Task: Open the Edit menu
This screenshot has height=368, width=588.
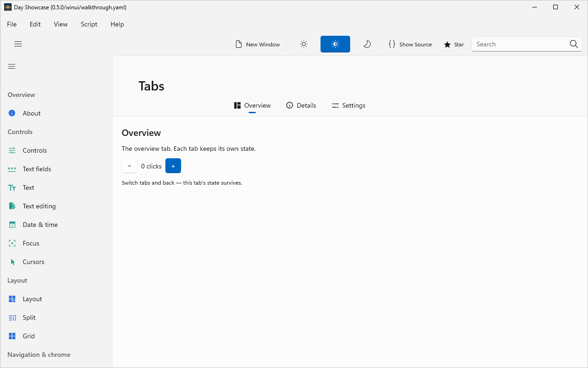Action: (x=35, y=24)
